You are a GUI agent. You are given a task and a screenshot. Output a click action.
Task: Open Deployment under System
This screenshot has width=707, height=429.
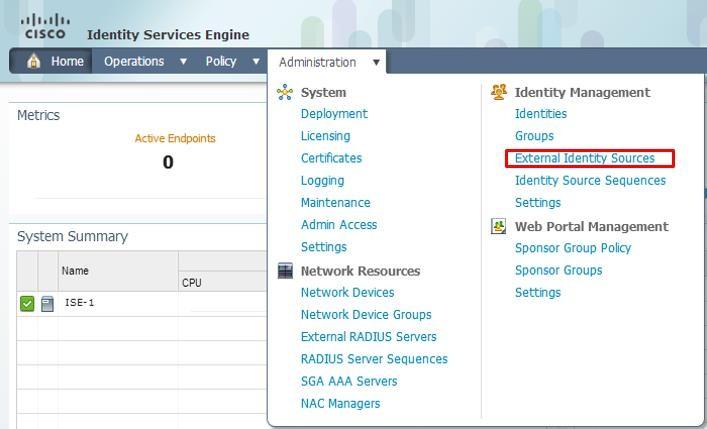click(334, 114)
